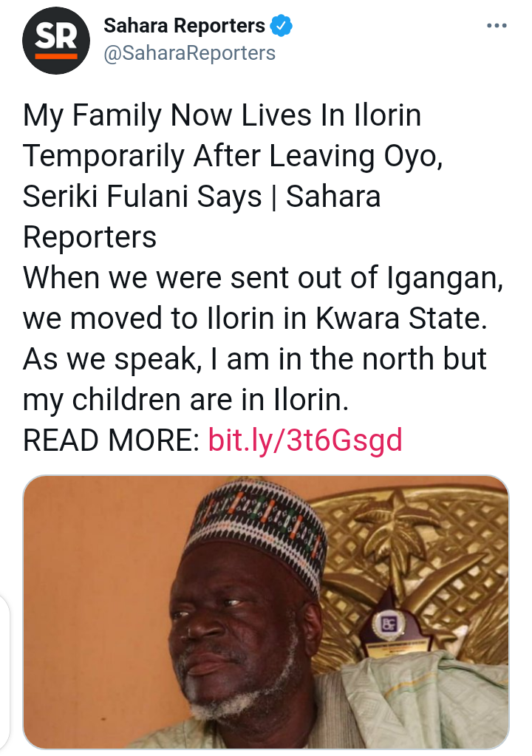Click the line "Temporarily After Leaving Oyo,"
Image resolution: width=532 pixels, height=756 pixels.
233,157
